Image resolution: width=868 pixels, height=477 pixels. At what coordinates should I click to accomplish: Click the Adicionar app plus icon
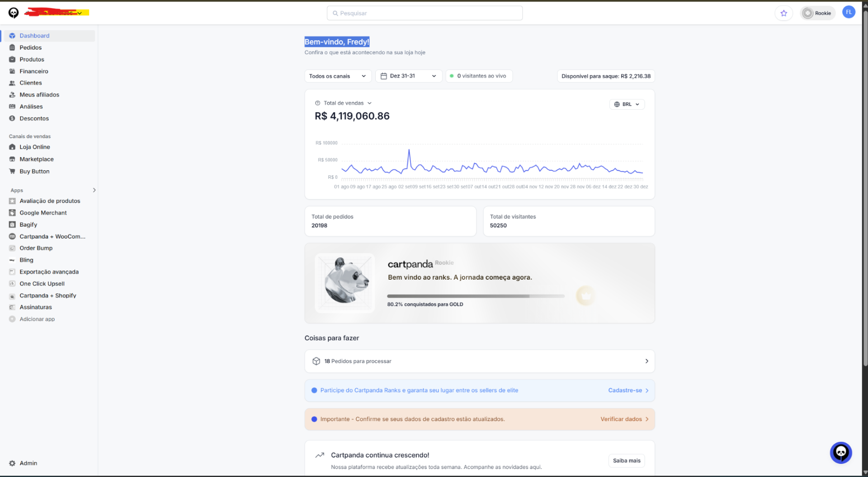click(x=12, y=319)
